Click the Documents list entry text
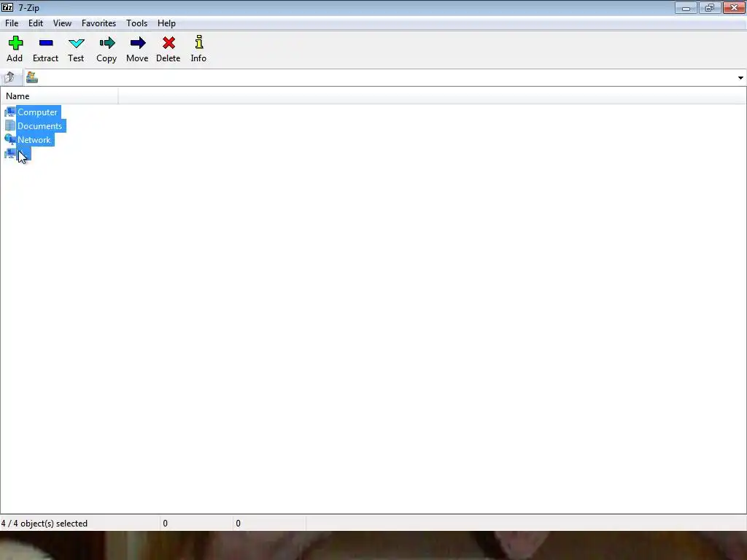747x560 pixels. [40, 126]
